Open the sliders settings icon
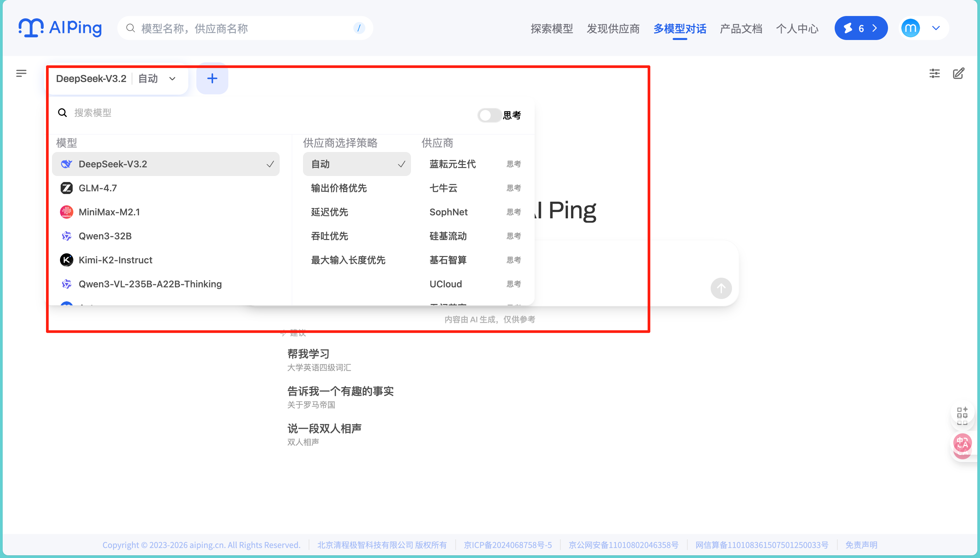980x558 pixels. click(934, 73)
